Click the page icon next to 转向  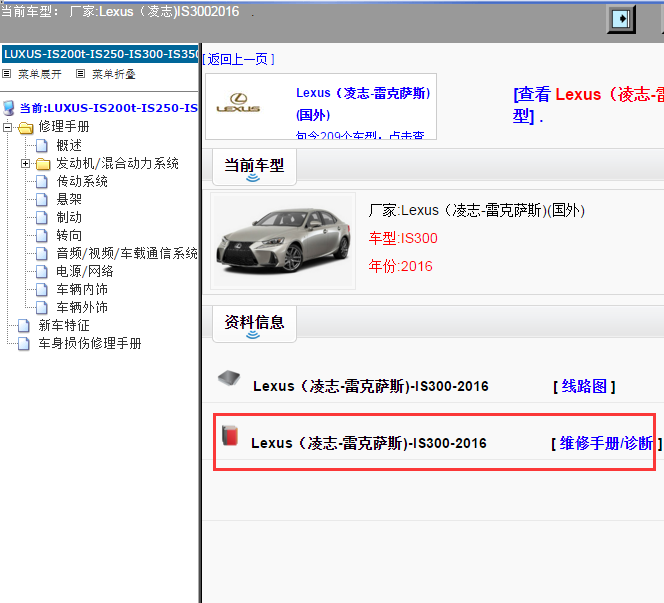point(42,235)
